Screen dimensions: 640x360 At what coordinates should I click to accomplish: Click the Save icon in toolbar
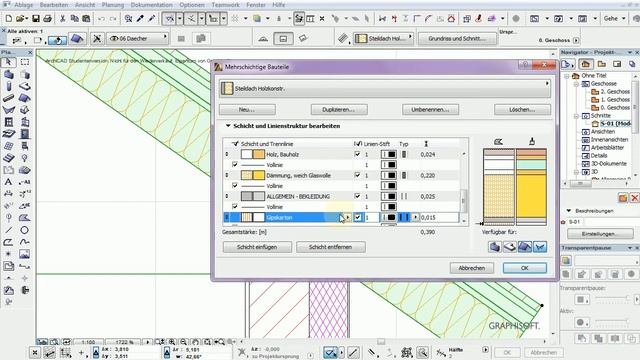tap(36, 18)
